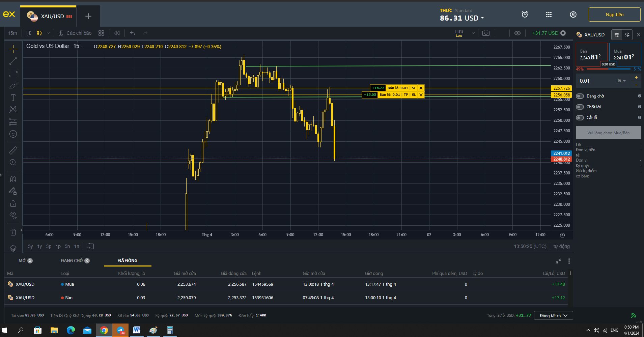Increase lot volume with plus stepper
This screenshot has width=644, height=337.
(636, 78)
